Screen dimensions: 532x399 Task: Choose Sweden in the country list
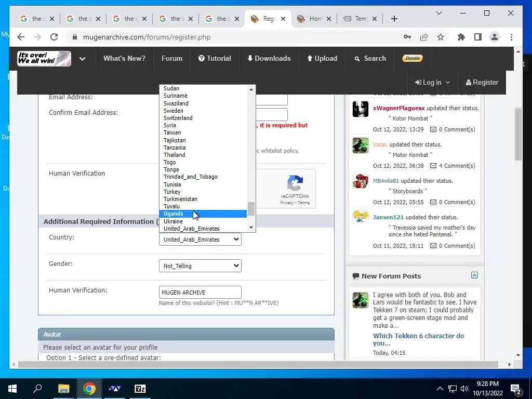click(203, 111)
